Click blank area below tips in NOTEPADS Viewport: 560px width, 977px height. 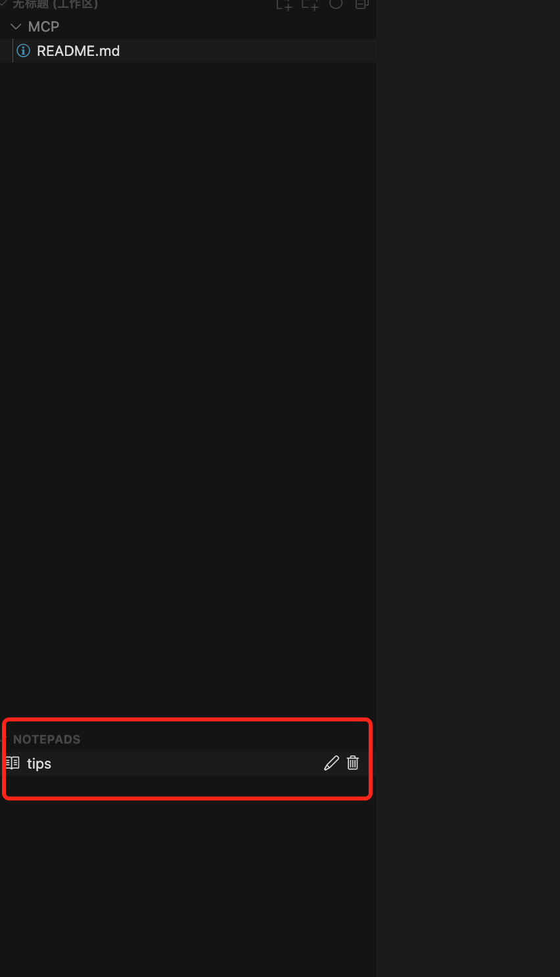(x=188, y=785)
